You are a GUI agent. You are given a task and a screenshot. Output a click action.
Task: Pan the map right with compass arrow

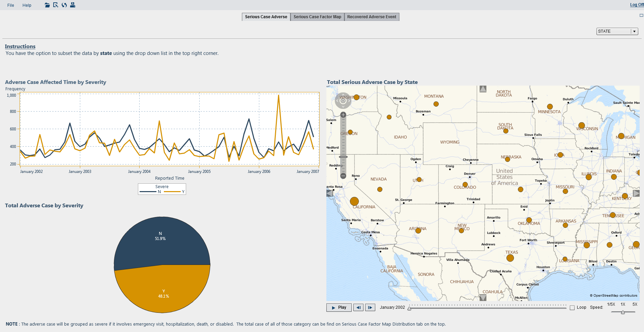pyautogui.click(x=349, y=101)
